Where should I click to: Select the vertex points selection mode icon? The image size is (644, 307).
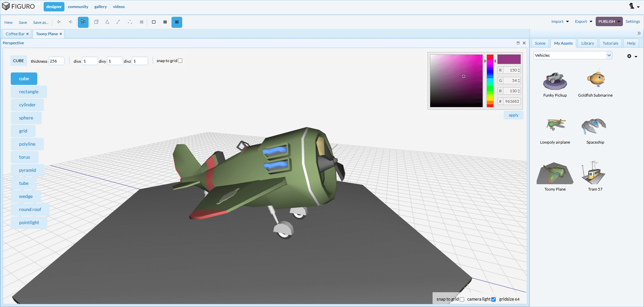(130, 22)
